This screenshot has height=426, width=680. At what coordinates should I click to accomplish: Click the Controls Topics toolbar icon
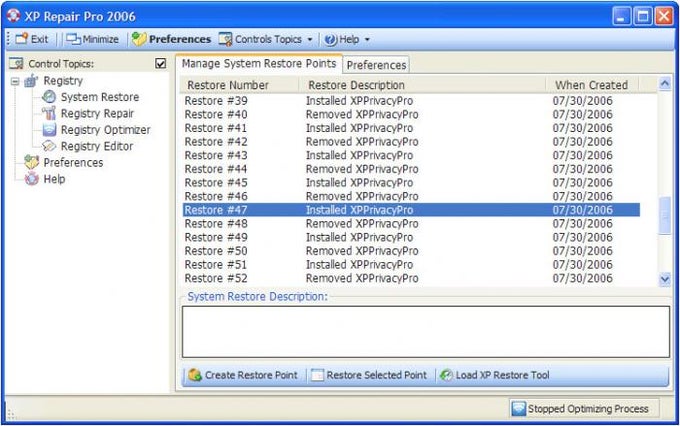(x=226, y=39)
